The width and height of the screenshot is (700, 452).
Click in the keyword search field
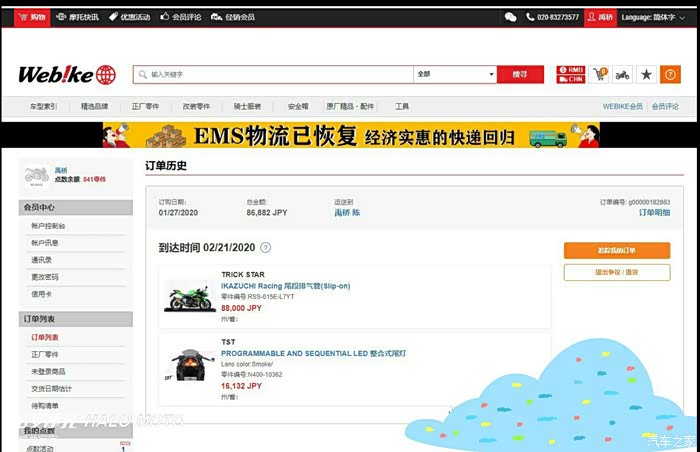click(275, 74)
